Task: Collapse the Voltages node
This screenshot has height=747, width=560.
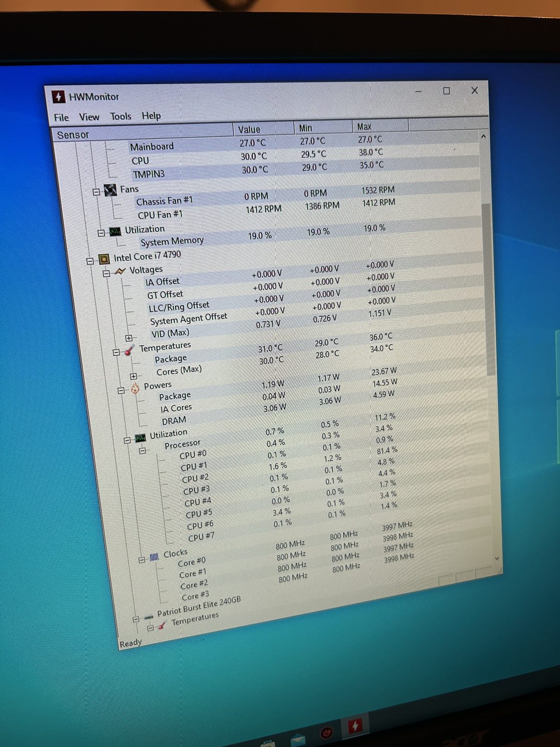Action: (x=106, y=273)
